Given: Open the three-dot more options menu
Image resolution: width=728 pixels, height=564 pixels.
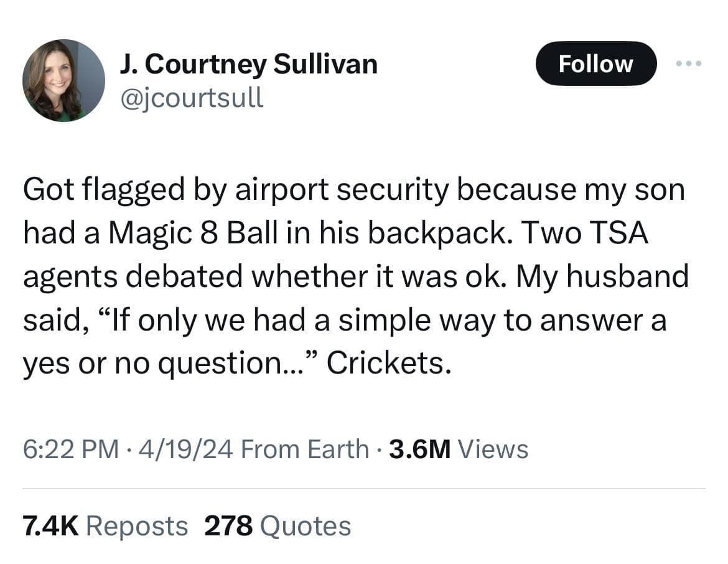Looking at the screenshot, I should [x=689, y=63].
